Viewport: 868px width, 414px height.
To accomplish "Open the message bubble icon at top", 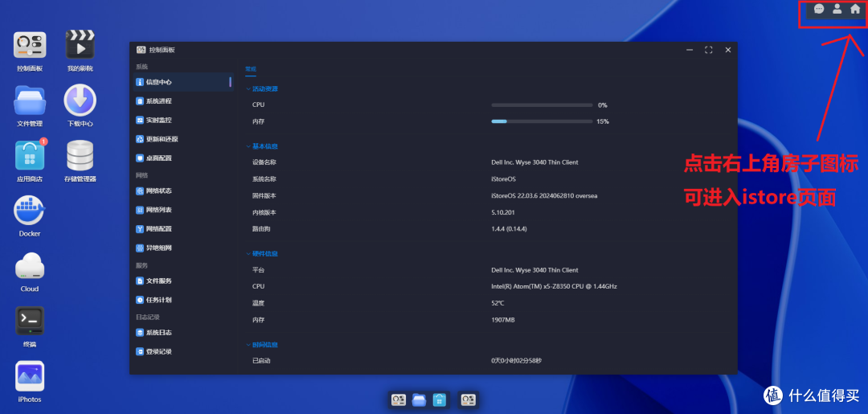I will 819,9.
